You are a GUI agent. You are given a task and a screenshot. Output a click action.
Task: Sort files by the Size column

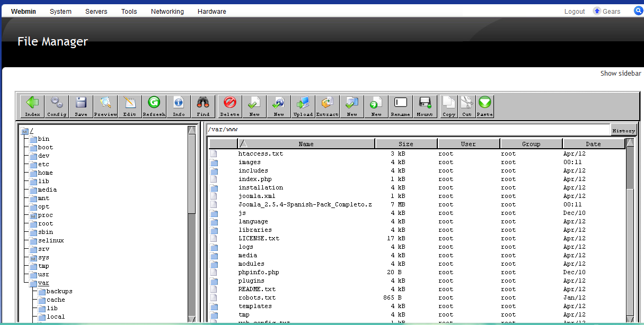[406, 143]
